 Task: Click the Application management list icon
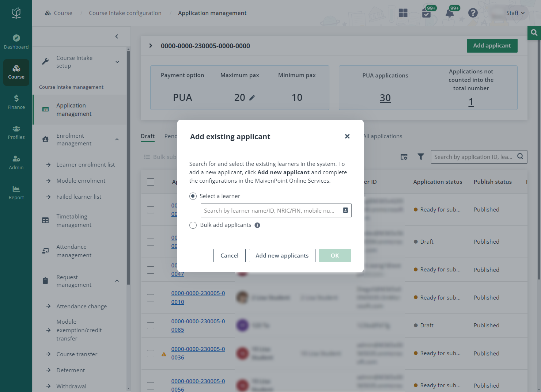point(45,110)
